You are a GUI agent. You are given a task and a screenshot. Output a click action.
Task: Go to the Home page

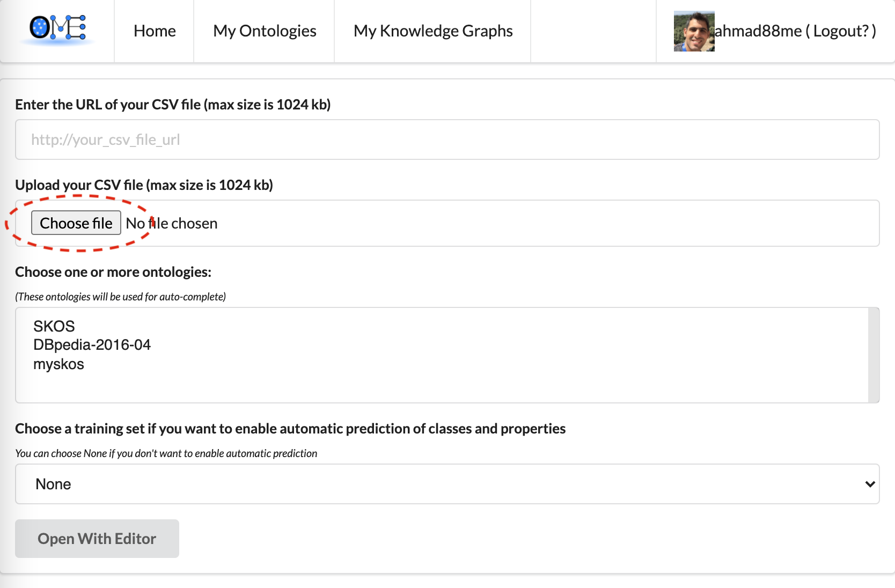pos(155,31)
